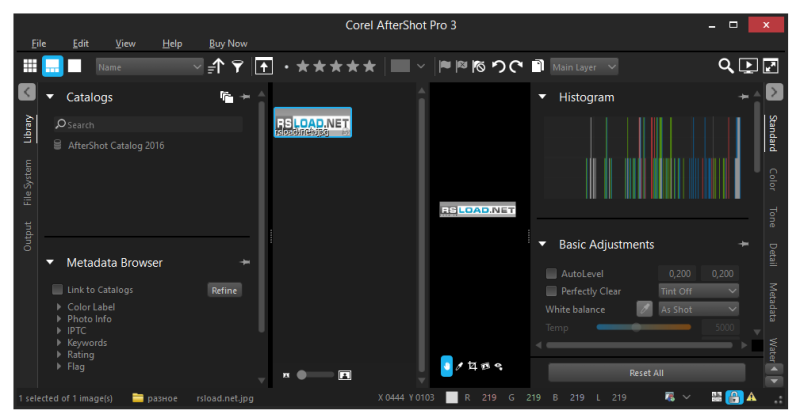Expand the Keywords tree item

[x=59, y=342]
